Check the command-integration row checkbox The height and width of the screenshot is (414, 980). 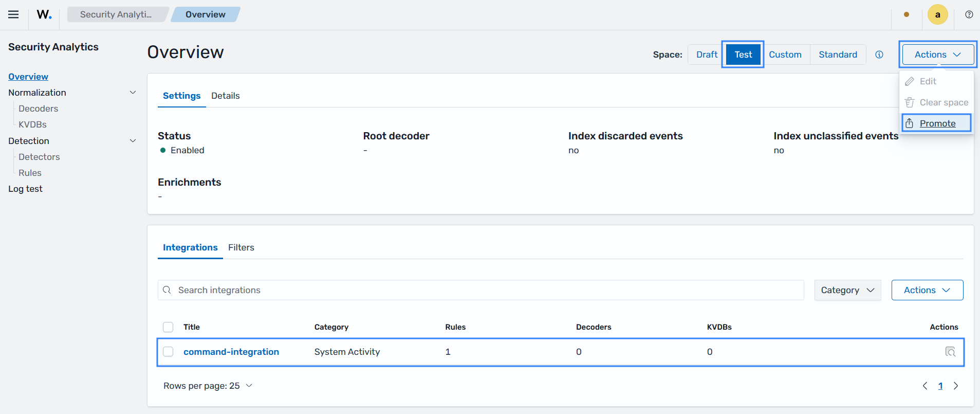[168, 352]
